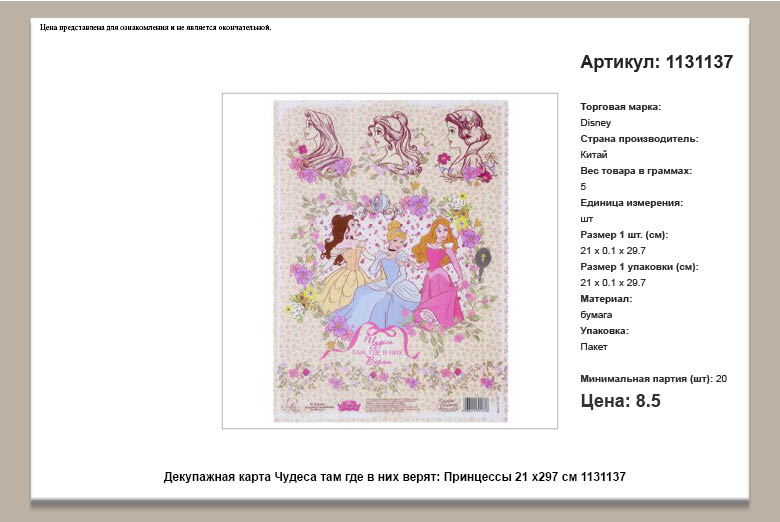Screen dimensions: 780x522
Task: Select the heading "Артикул: 1131137"
Action: [656, 62]
